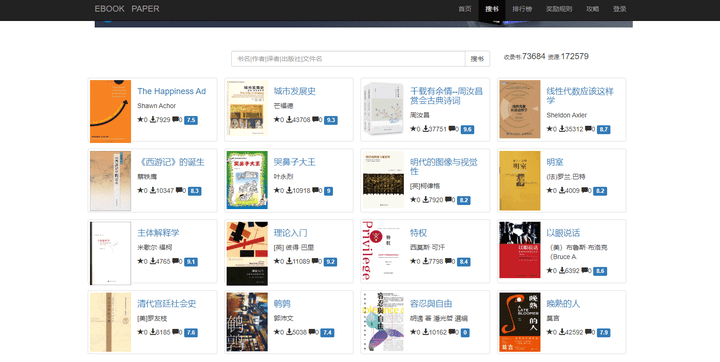
Task: Click the download icon for 晚熟的人
Action: tap(562, 332)
